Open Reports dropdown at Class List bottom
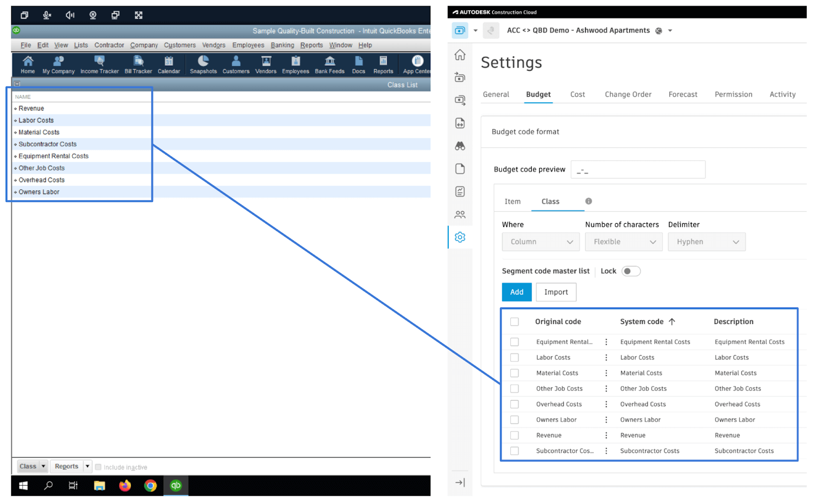The image size is (814, 504). click(x=70, y=466)
